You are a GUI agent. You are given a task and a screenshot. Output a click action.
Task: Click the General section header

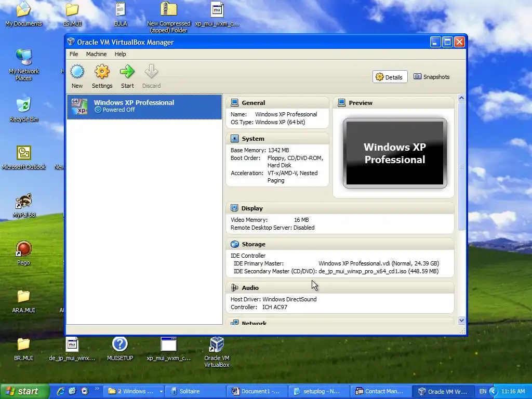tap(277, 103)
